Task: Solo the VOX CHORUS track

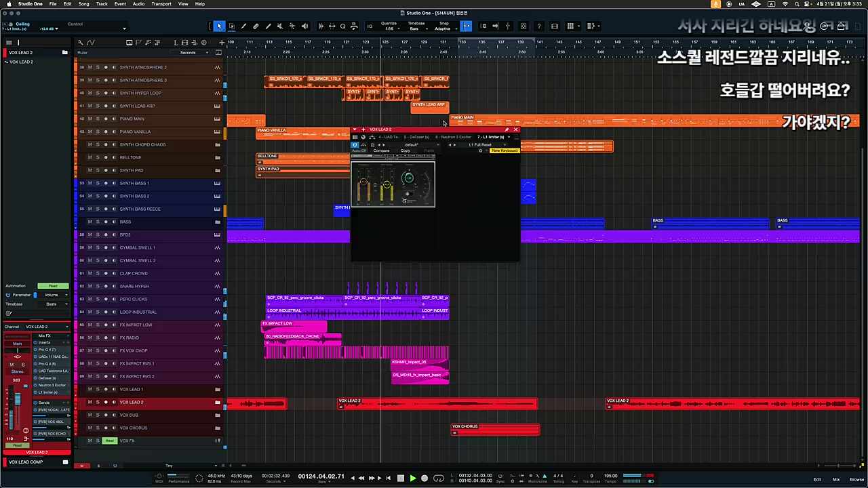Action: [x=98, y=428]
